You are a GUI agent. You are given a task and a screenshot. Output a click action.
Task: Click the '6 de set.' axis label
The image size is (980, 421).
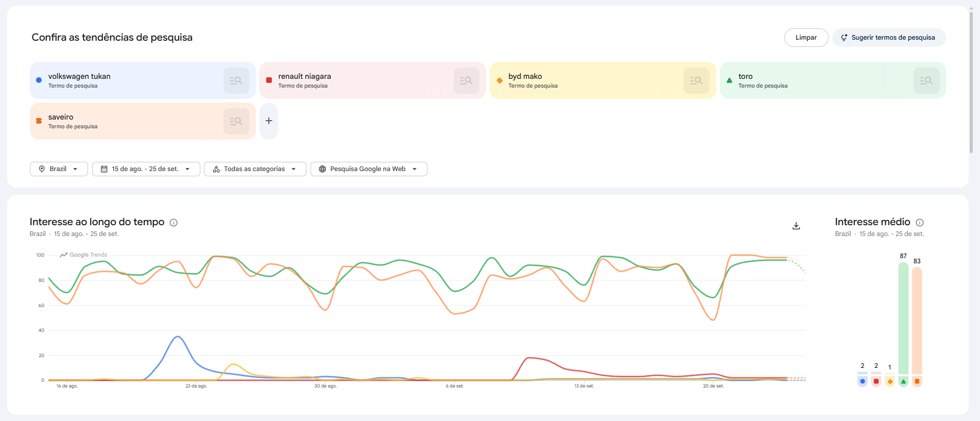coord(455,386)
